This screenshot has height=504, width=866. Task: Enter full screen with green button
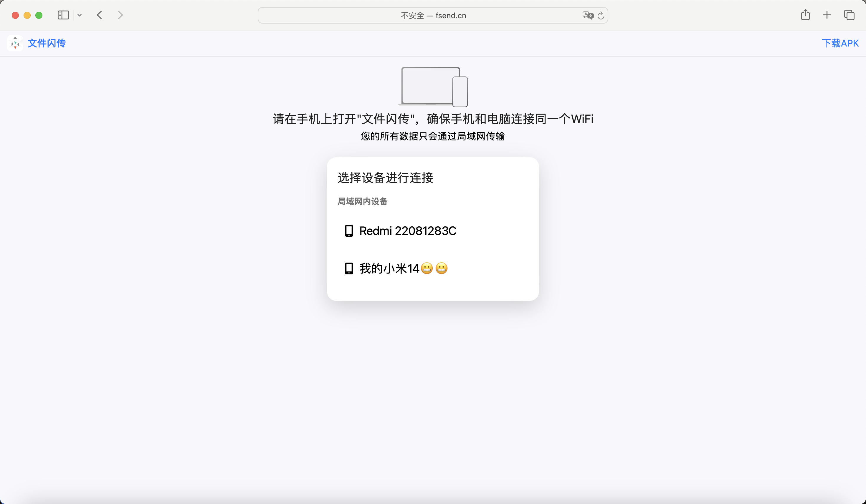click(39, 15)
